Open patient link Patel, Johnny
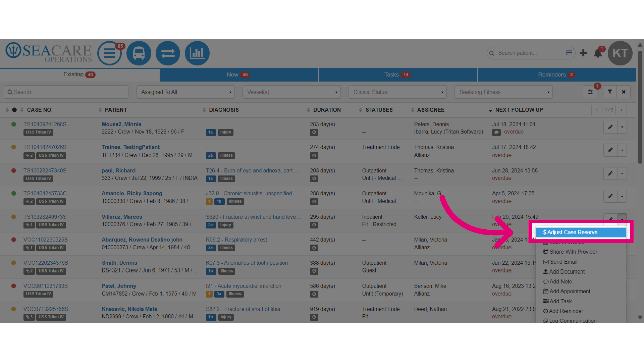The image size is (644, 362). [x=119, y=286]
